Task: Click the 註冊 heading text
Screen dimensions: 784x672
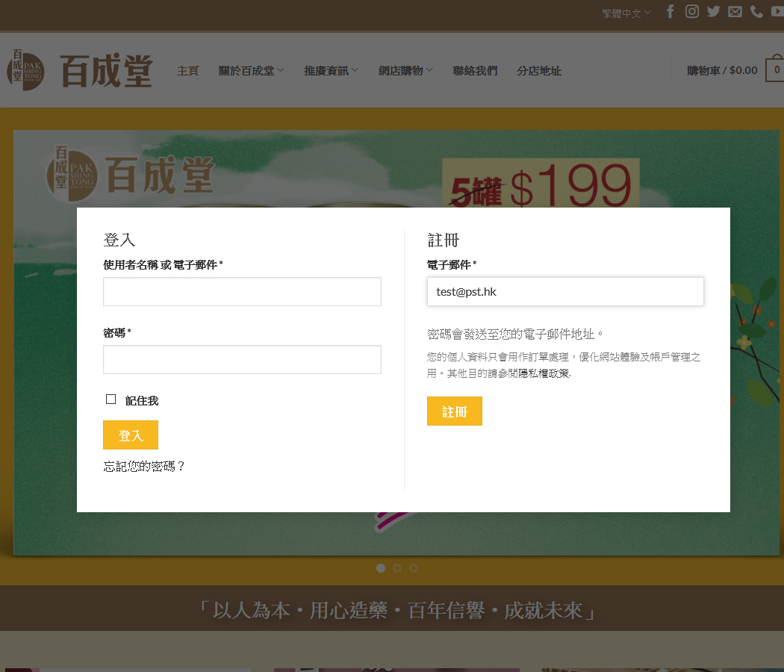Action: (x=443, y=240)
